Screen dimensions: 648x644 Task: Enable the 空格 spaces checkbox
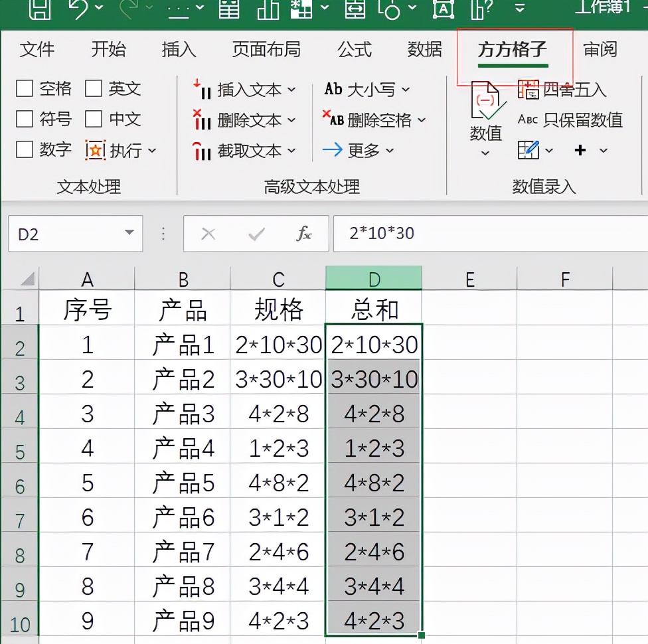pyautogui.click(x=25, y=88)
